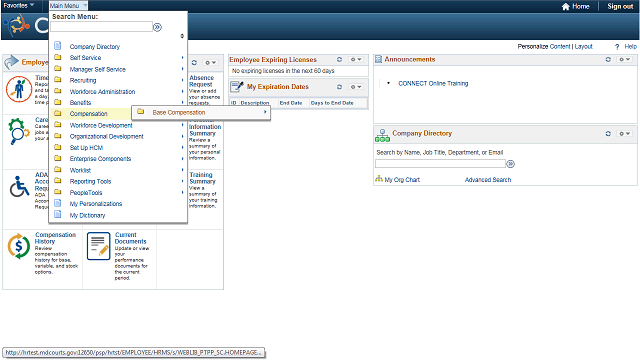This screenshot has width=640, height=360.
Task: Open Announcements pagelet settings dropdown
Action: [624, 60]
